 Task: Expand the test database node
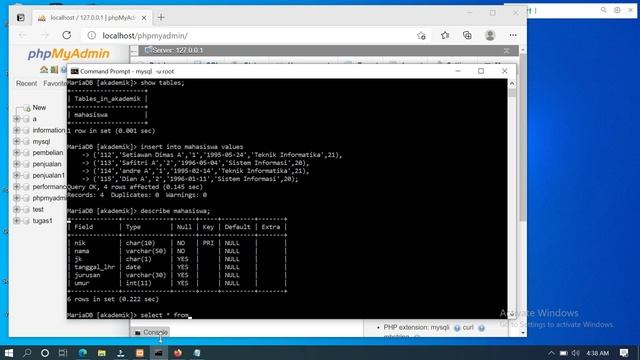point(17,209)
